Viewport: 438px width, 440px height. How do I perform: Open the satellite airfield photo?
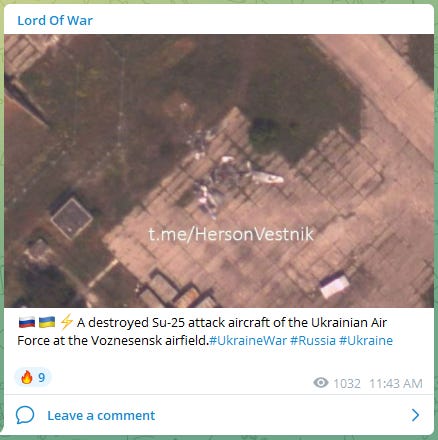click(219, 171)
